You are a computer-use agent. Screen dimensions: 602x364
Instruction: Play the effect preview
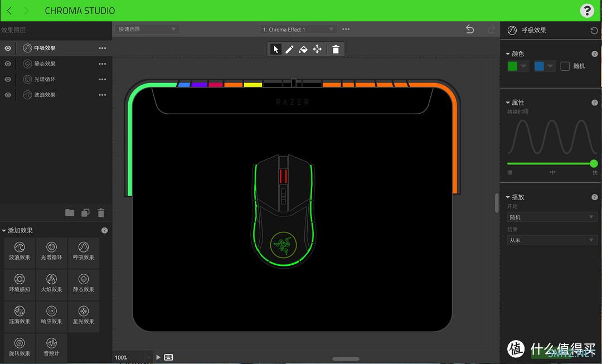158,357
